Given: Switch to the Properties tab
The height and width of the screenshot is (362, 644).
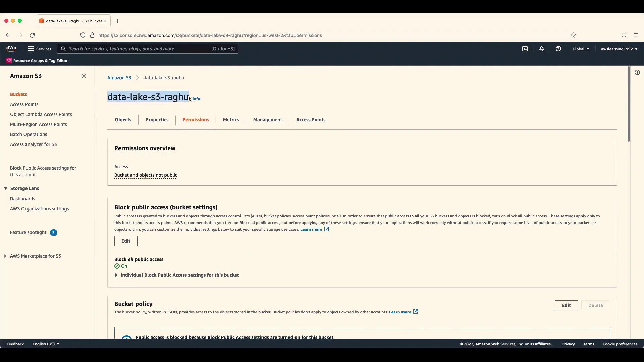Looking at the screenshot, I should [157, 120].
